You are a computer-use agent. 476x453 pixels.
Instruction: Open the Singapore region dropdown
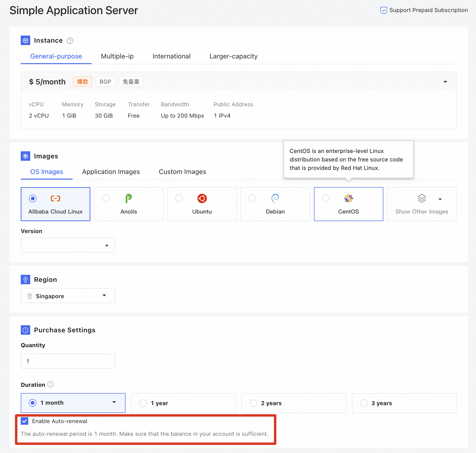tap(68, 296)
